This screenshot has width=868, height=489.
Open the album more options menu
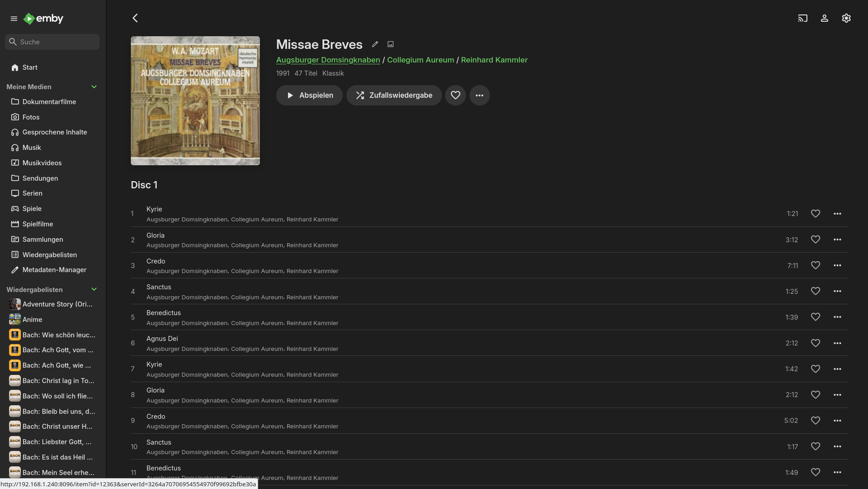480,96
